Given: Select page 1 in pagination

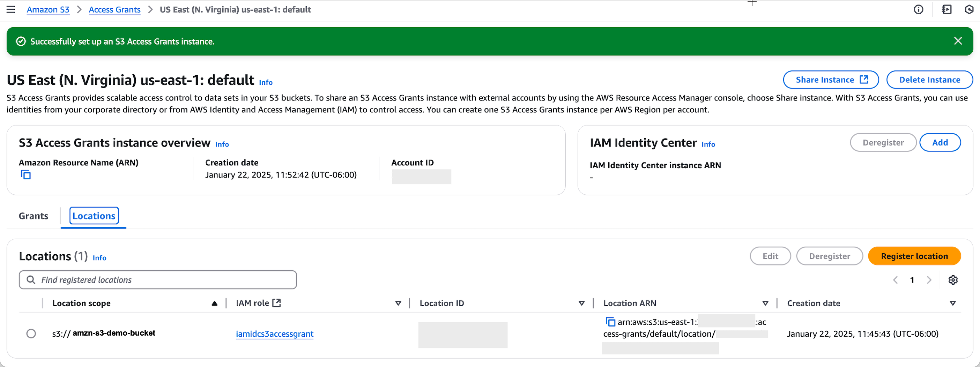Looking at the screenshot, I should (x=912, y=280).
